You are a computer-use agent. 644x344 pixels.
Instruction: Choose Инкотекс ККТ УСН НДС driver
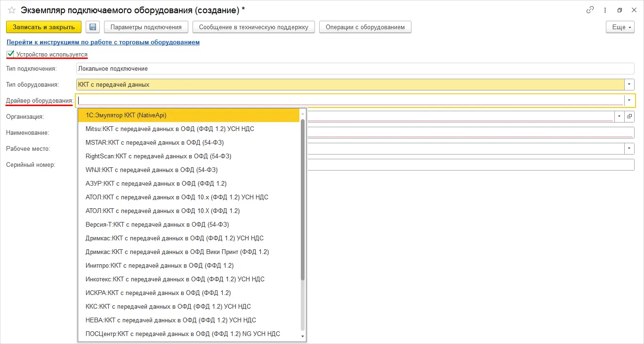[x=189, y=279]
